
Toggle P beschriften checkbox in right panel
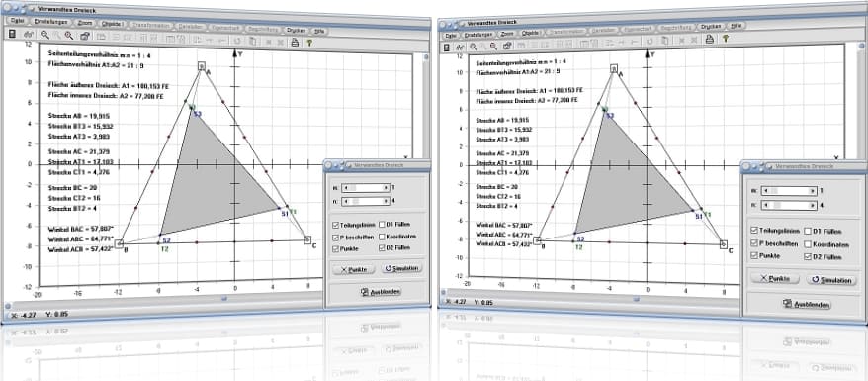(x=754, y=243)
